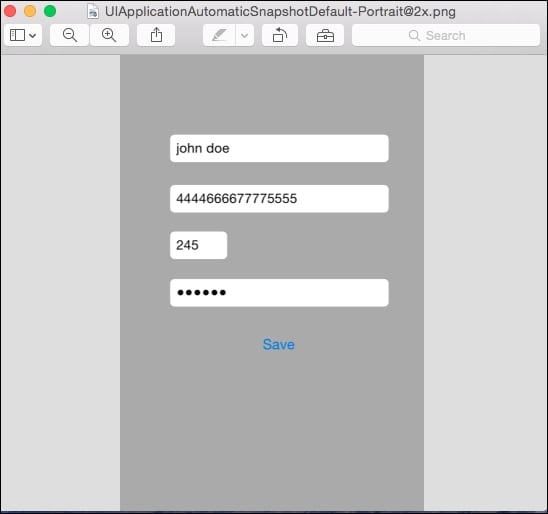Click the zoom out magnifier icon

(70, 35)
